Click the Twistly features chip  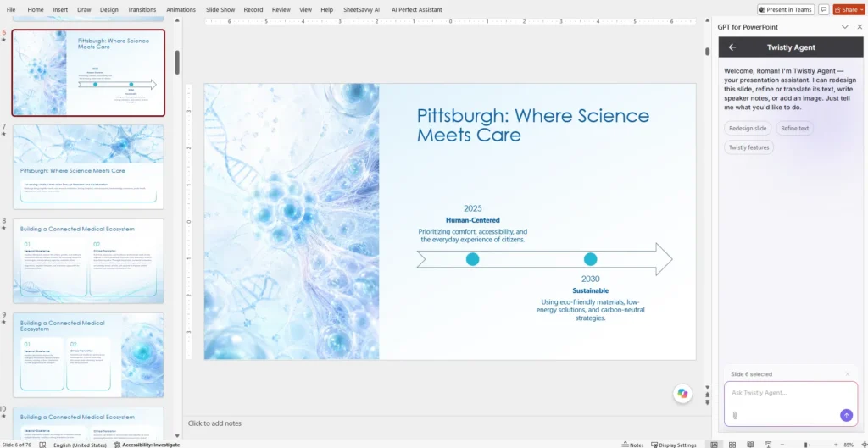(749, 147)
